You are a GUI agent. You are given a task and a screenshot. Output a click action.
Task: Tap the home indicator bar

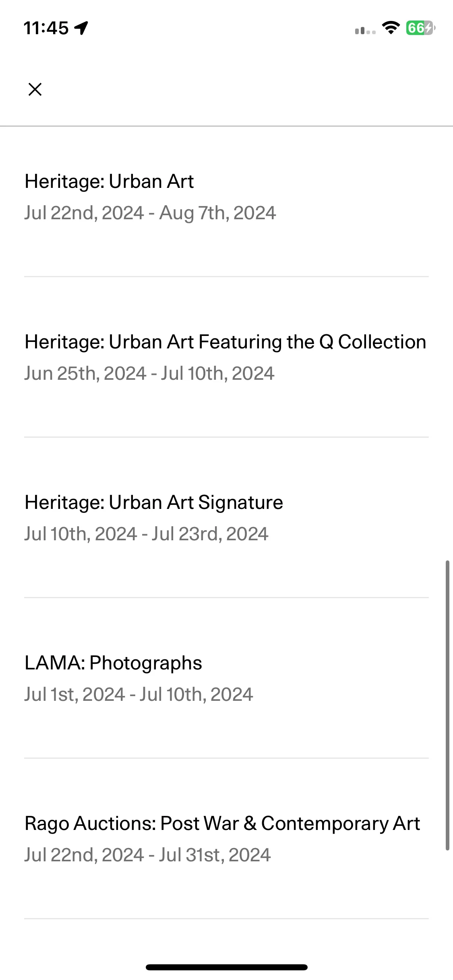pyautogui.click(x=227, y=967)
